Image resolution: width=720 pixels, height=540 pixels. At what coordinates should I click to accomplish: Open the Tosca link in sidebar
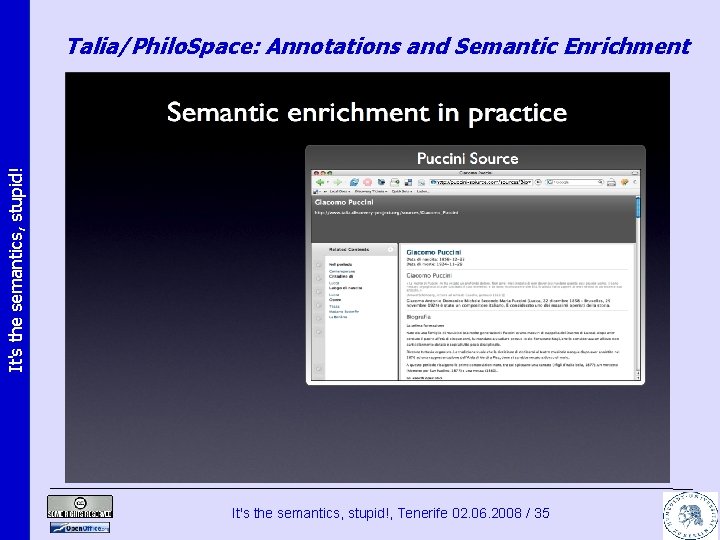coord(334,306)
